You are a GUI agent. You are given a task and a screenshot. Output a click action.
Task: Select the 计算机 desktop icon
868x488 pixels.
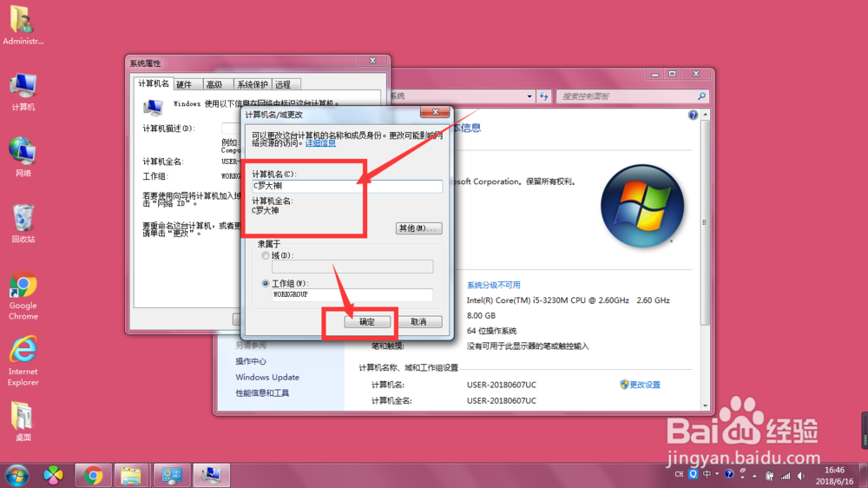point(23,92)
